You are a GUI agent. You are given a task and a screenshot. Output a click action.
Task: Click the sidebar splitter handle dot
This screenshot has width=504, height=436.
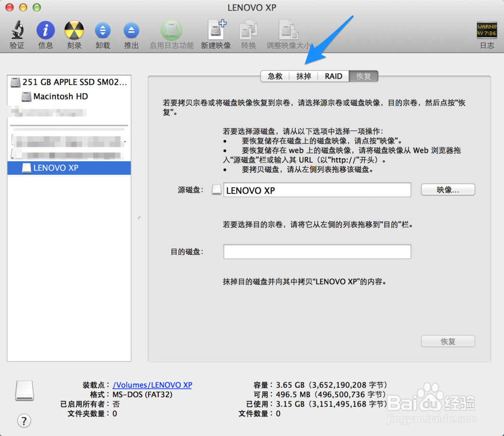coord(140,219)
